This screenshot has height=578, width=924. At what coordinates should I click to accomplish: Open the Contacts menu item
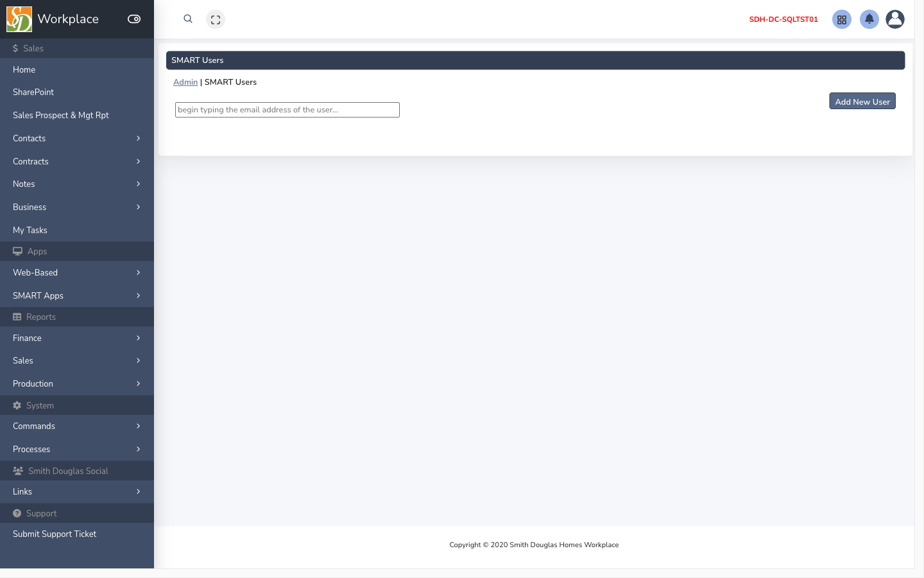[77, 138]
